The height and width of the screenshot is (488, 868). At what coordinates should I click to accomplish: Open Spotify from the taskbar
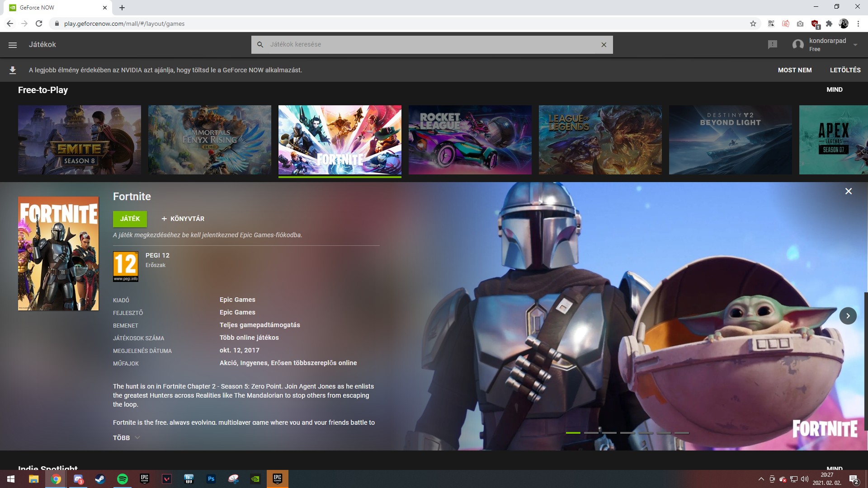pyautogui.click(x=122, y=479)
